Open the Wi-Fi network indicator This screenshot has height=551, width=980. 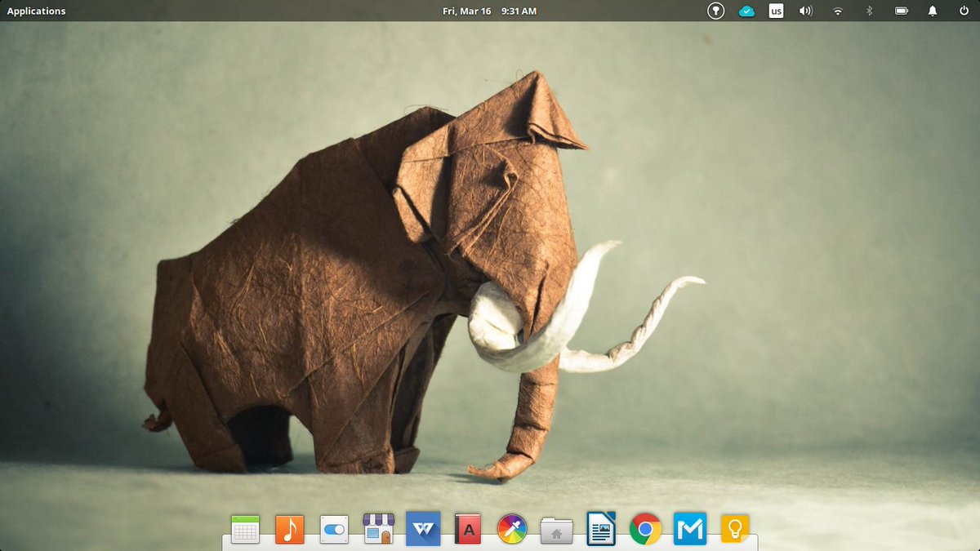pyautogui.click(x=837, y=11)
